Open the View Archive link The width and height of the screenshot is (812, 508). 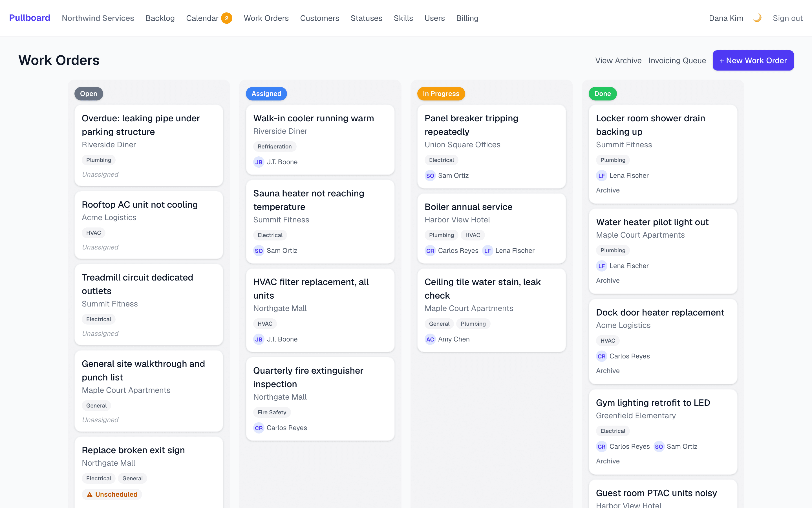[618, 60]
